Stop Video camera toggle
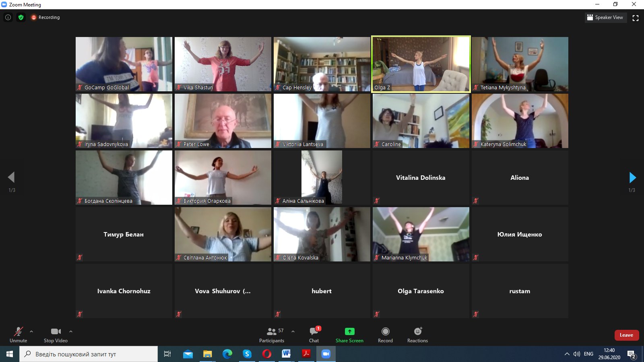The height and width of the screenshot is (362, 644). (56, 335)
